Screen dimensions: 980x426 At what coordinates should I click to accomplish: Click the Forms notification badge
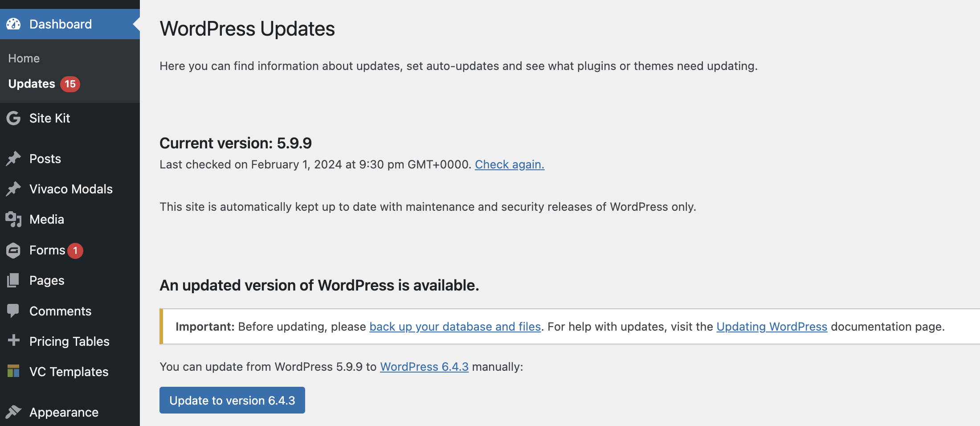tap(75, 250)
